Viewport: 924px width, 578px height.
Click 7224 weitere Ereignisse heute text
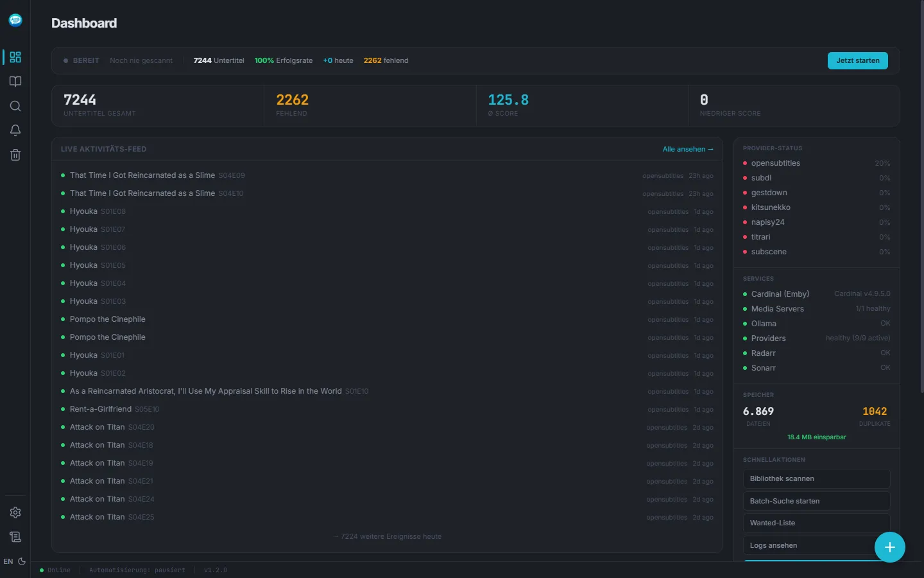pos(388,537)
